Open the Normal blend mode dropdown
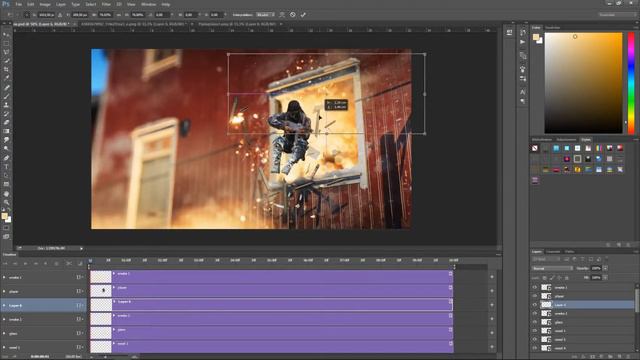 [x=552, y=269]
